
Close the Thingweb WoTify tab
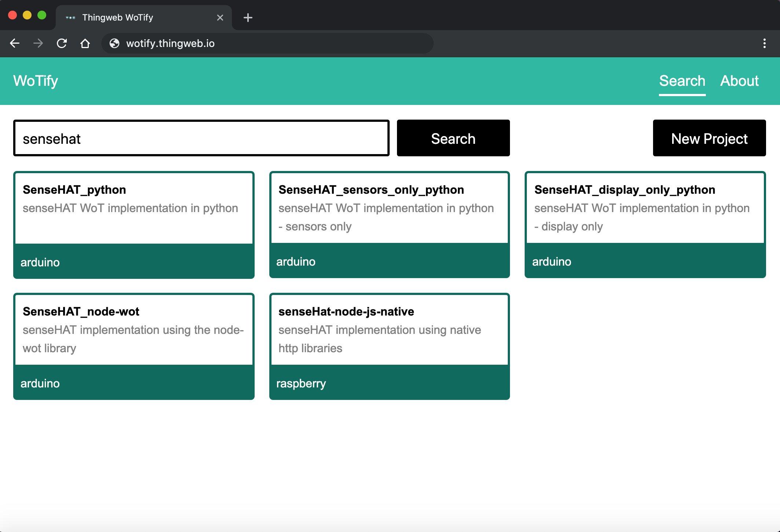pos(220,18)
